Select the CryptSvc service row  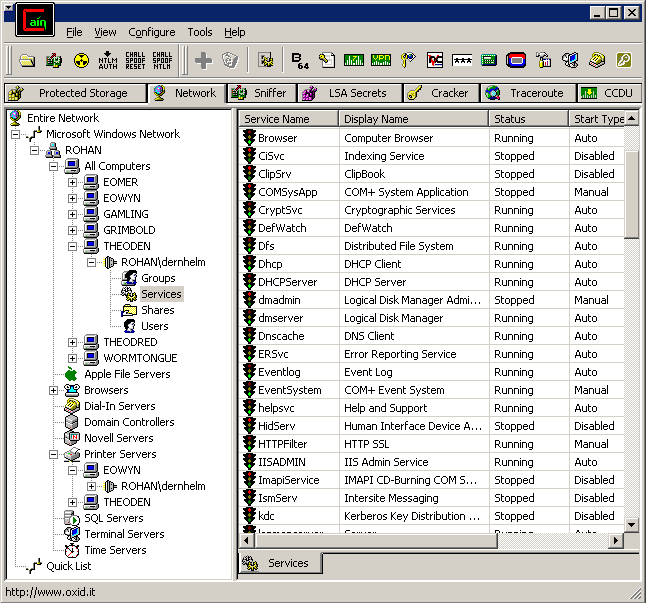coord(431,210)
